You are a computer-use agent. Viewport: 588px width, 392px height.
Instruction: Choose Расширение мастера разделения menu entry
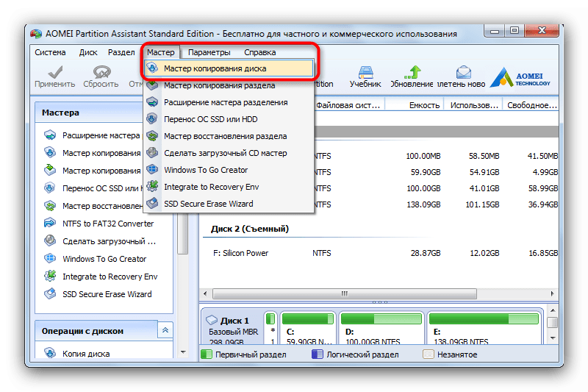[x=229, y=102]
